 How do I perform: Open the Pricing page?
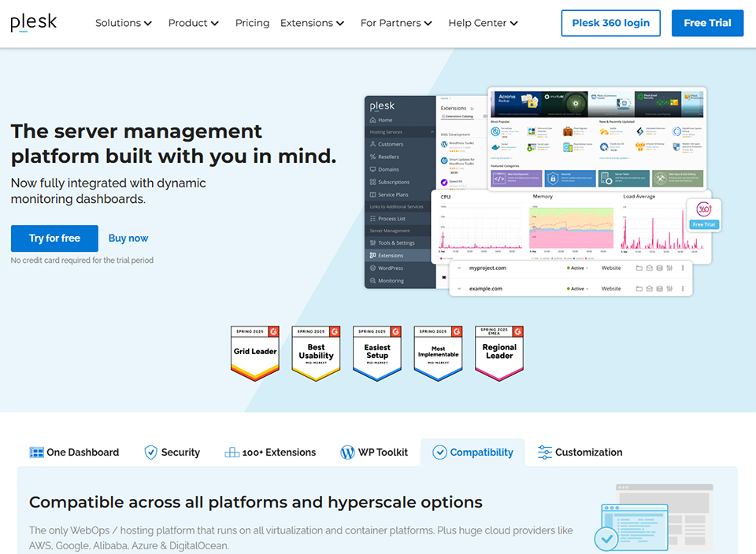(x=252, y=23)
